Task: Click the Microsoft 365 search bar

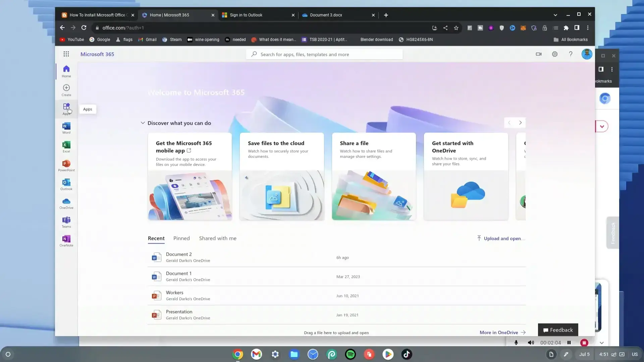Action: 324,54
